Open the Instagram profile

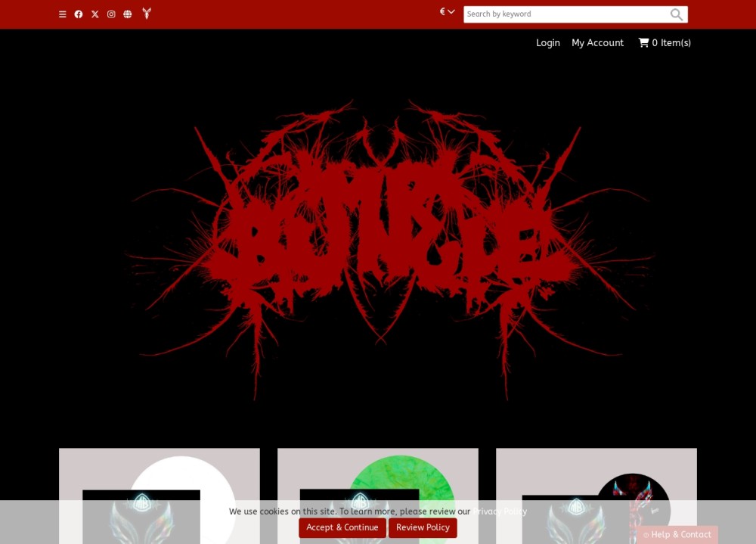[111, 14]
